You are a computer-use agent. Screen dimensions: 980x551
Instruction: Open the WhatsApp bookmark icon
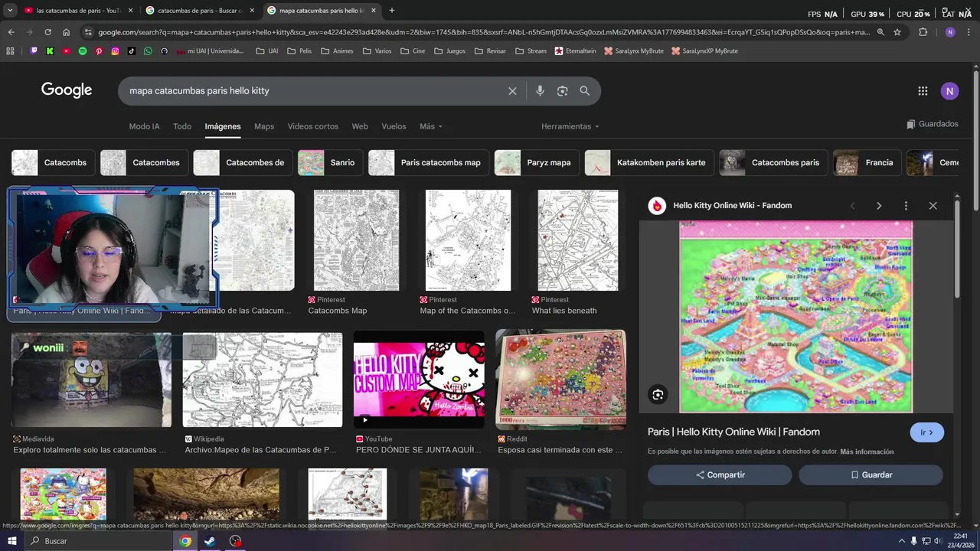[x=148, y=51]
